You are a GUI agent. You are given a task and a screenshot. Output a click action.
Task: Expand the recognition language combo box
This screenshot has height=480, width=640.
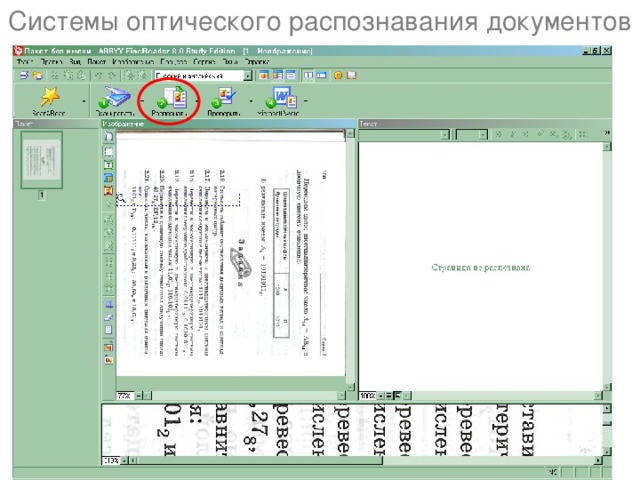point(248,76)
